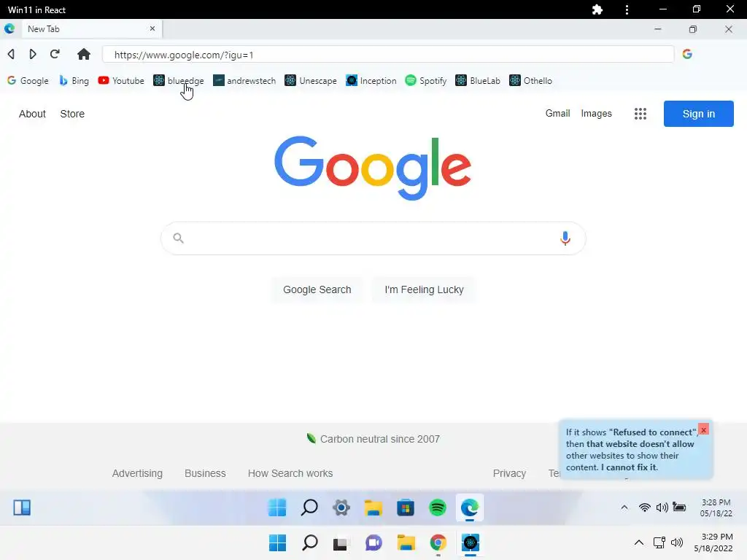747x560 pixels.
Task: Open the Google Store link
Action: point(72,114)
